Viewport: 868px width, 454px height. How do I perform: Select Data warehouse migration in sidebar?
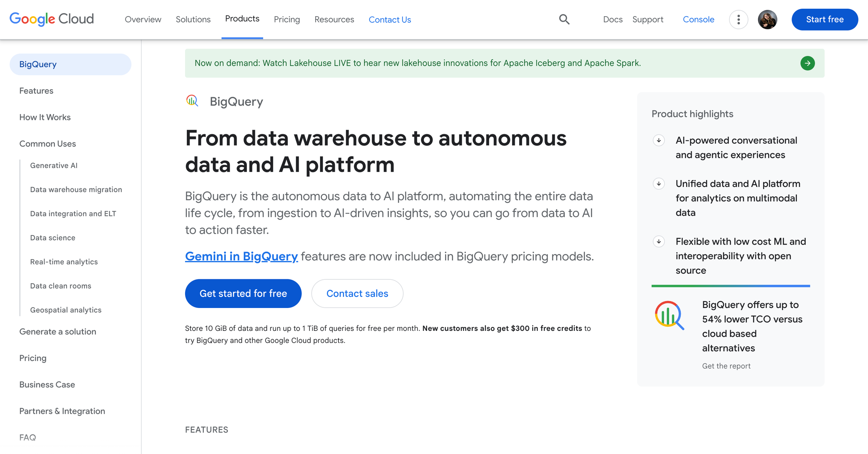click(76, 189)
